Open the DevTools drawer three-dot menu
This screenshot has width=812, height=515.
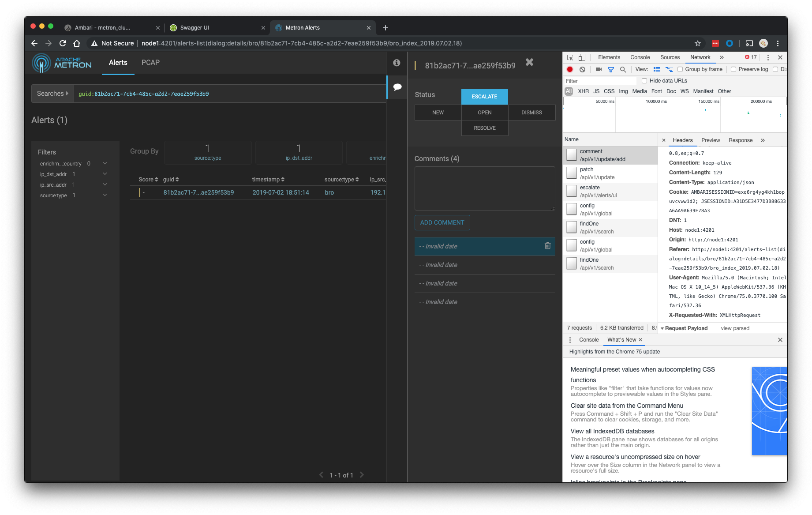coord(570,340)
